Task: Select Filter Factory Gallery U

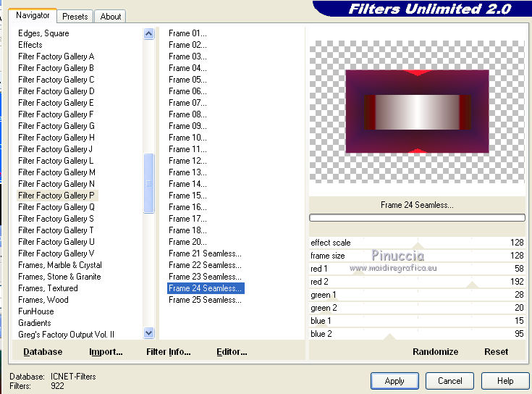Action: [56, 242]
